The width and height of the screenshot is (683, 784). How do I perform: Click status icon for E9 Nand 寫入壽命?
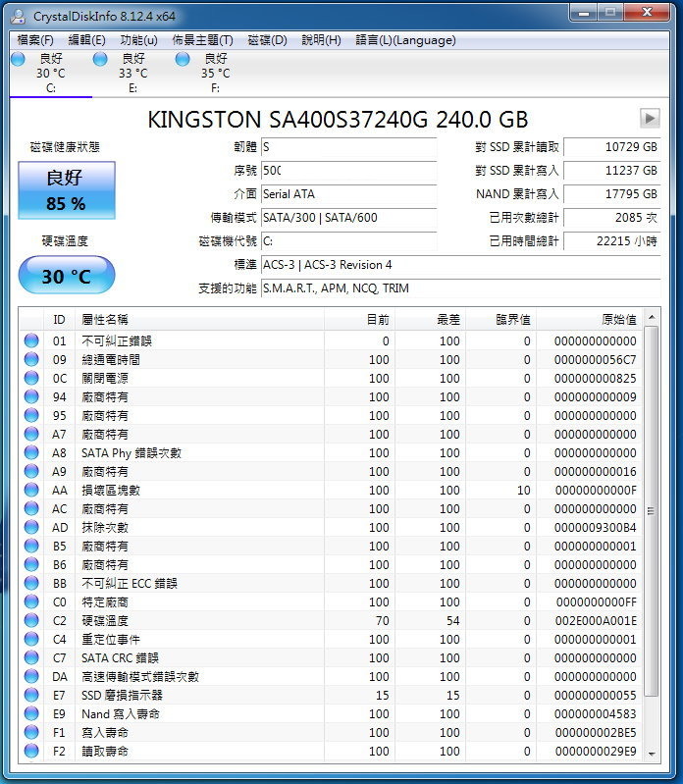[x=31, y=713]
